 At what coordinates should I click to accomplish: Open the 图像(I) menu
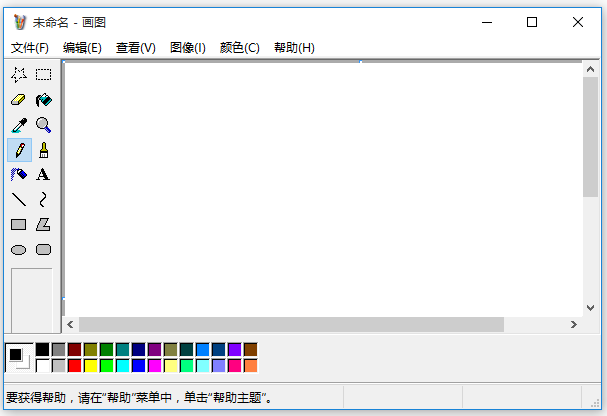pyautogui.click(x=188, y=48)
